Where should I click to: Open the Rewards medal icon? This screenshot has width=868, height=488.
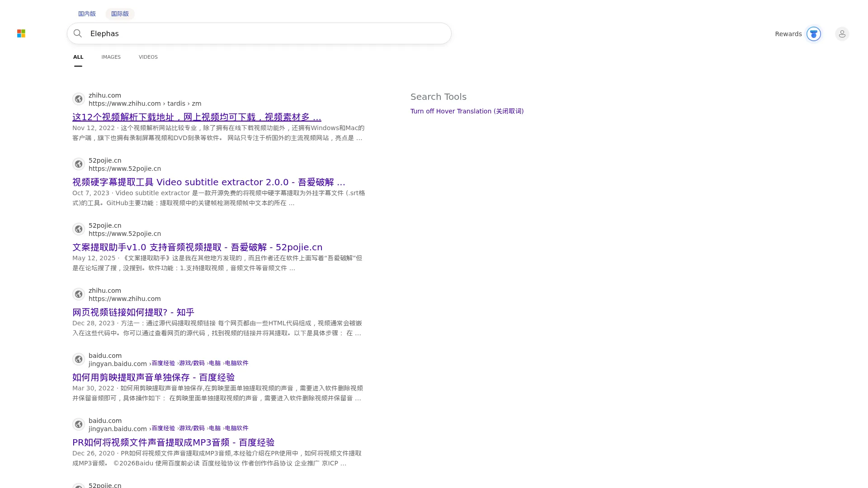pyautogui.click(x=813, y=34)
